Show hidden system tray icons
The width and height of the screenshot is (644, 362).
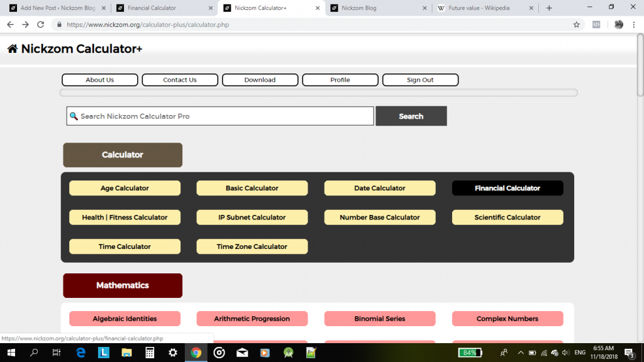pos(520,353)
